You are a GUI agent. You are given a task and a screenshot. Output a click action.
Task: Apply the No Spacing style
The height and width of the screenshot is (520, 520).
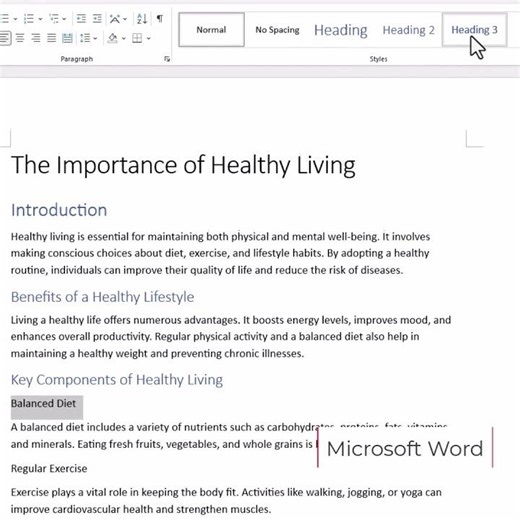(x=277, y=30)
